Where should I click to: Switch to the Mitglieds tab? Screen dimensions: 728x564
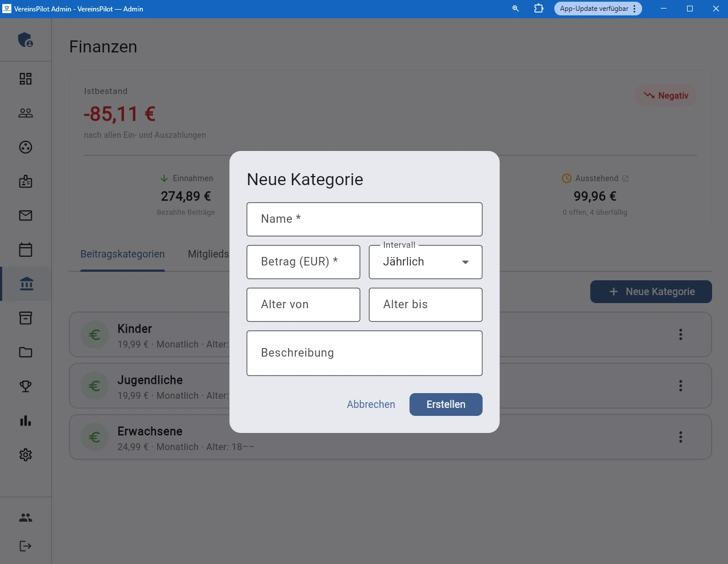[208, 254]
